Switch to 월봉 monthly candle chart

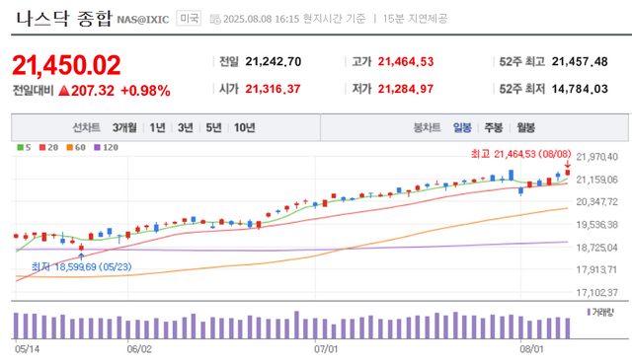[x=526, y=127]
